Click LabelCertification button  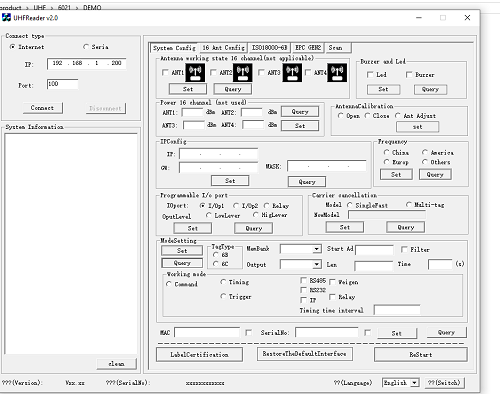(x=199, y=355)
